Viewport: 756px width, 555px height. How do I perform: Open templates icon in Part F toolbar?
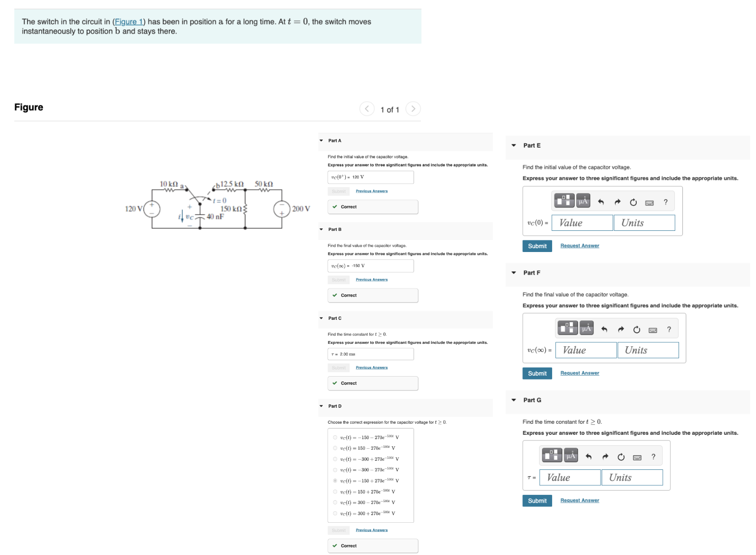click(x=568, y=328)
